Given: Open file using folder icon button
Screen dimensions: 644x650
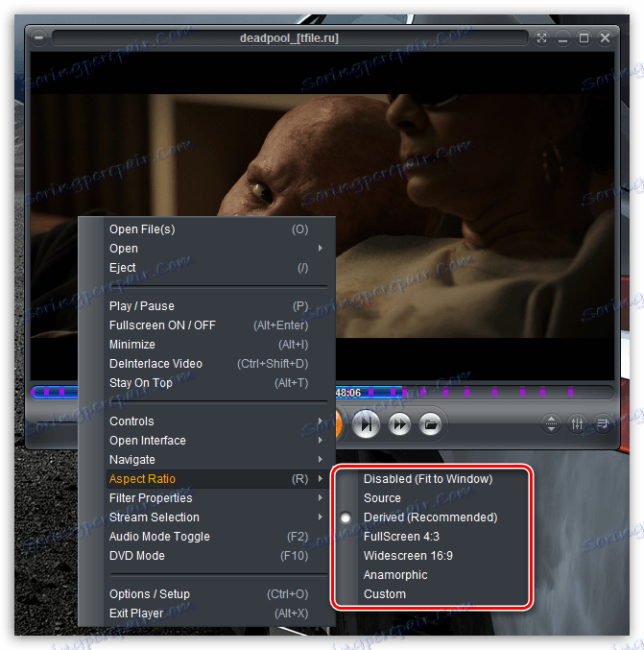Looking at the screenshot, I should [430, 424].
